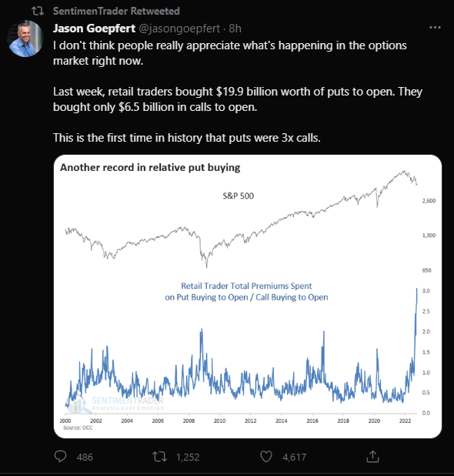Image resolution: width=454 pixels, height=476 pixels.
Task: Retweet using the arrows icon beside 1,252
Action: click(159, 457)
